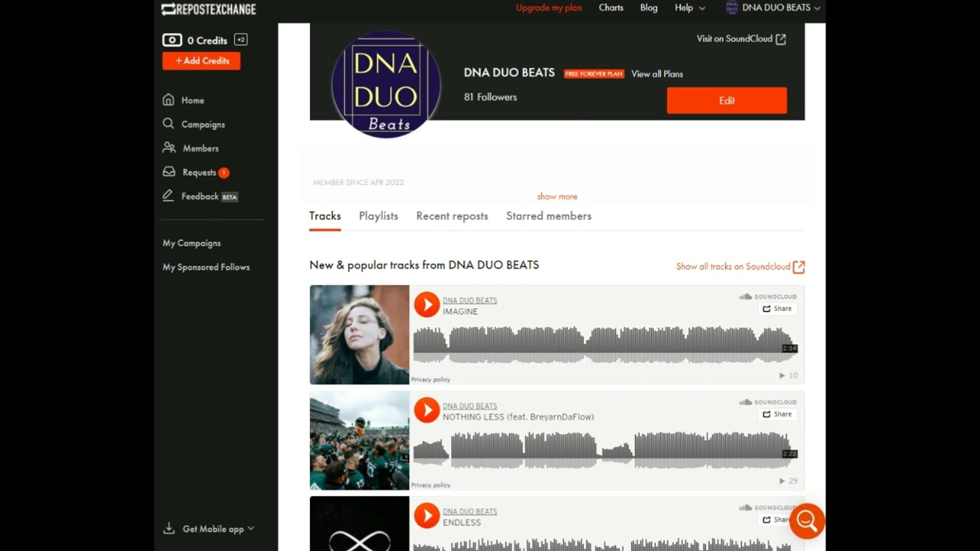Click the IMAGINE track artwork

(359, 334)
